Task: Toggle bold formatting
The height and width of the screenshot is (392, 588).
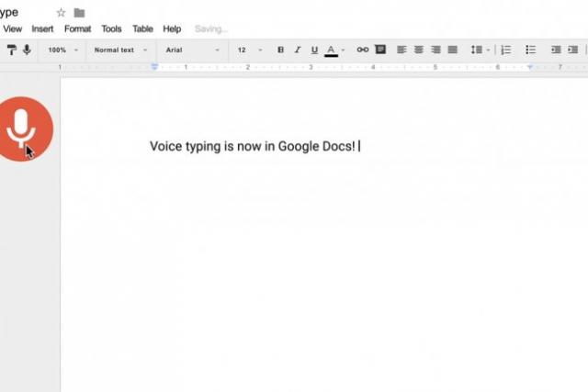Action: point(280,50)
